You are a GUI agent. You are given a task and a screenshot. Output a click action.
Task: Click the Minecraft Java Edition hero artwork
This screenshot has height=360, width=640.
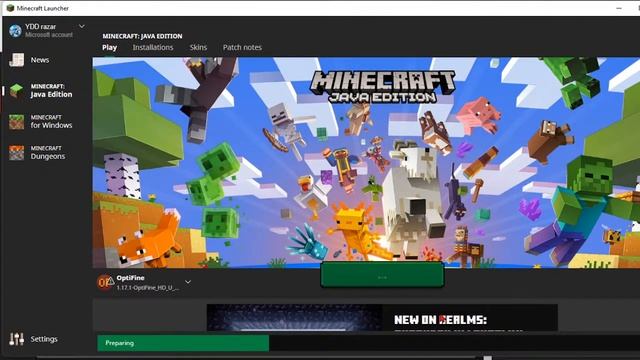coord(366,162)
